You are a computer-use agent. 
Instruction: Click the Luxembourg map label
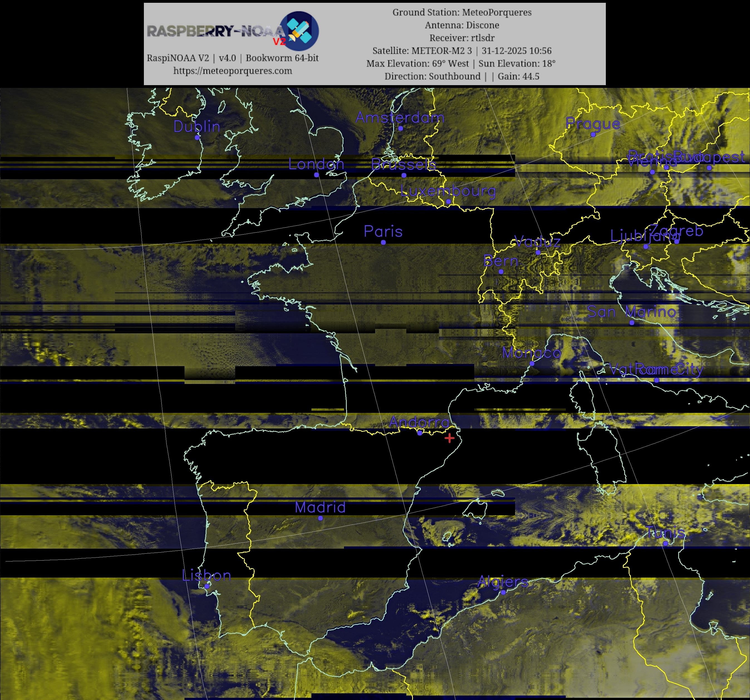pyautogui.click(x=448, y=191)
